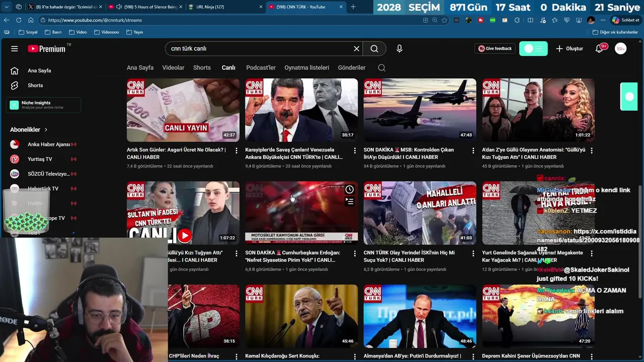Open the browser profile avatar
This screenshot has width=644, height=362.
click(591, 20)
